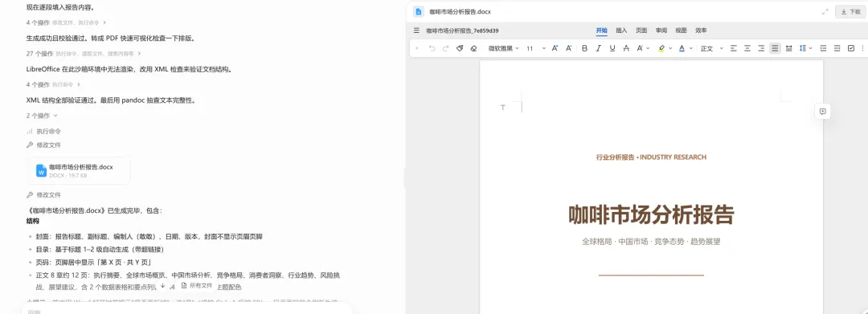Viewport: 868px width, 314px height.
Task: Toggle italic formatting
Action: pos(599,49)
